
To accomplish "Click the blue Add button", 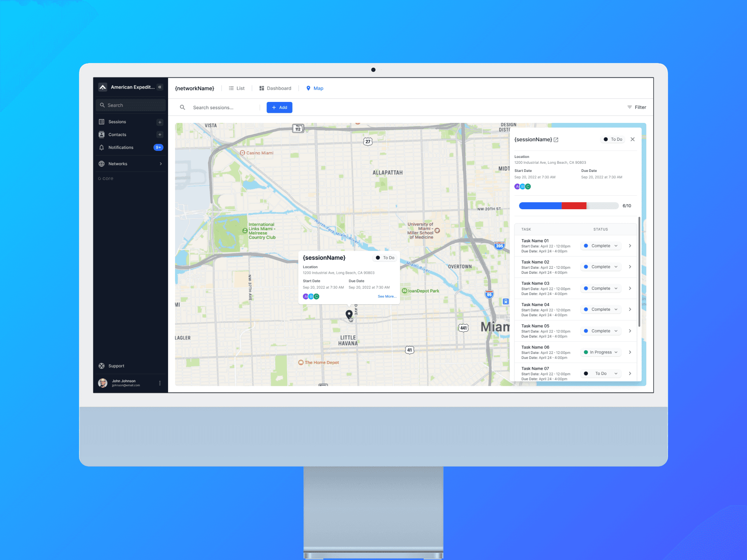I will (x=279, y=107).
